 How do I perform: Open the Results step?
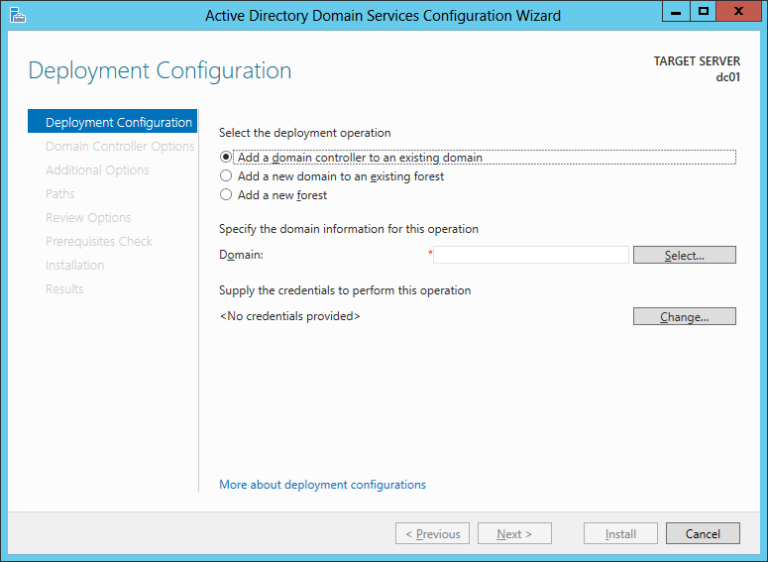(x=64, y=289)
